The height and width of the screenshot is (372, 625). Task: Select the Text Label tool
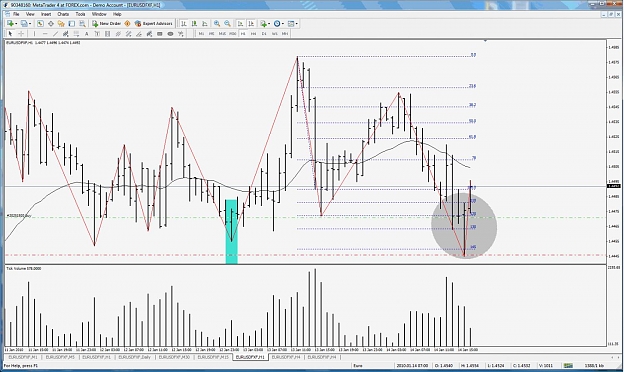click(97, 34)
